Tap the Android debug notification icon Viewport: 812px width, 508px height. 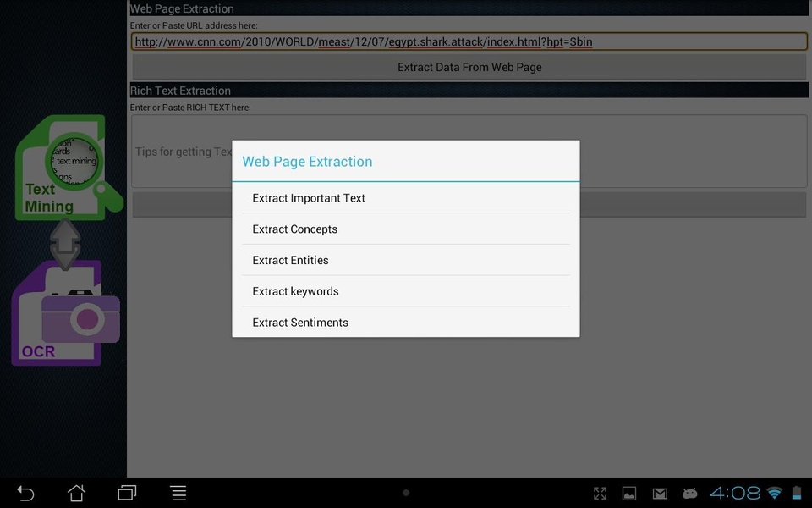690,494
